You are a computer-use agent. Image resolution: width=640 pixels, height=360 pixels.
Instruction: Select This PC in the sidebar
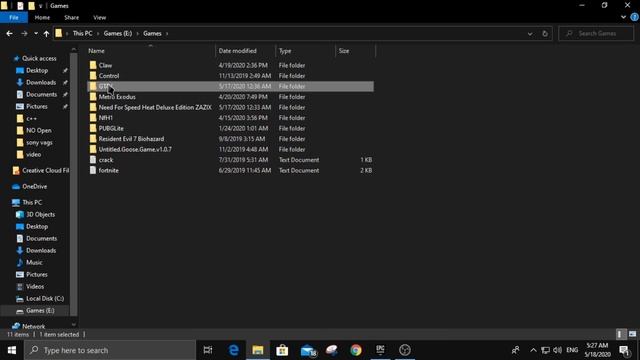[x=32, y=202]
